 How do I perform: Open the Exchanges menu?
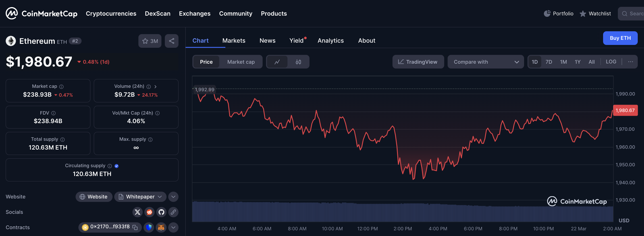point(195,13)
